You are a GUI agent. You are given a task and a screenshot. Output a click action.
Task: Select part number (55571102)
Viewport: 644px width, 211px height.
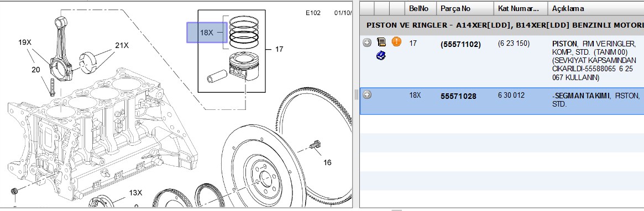coord(460,44)
